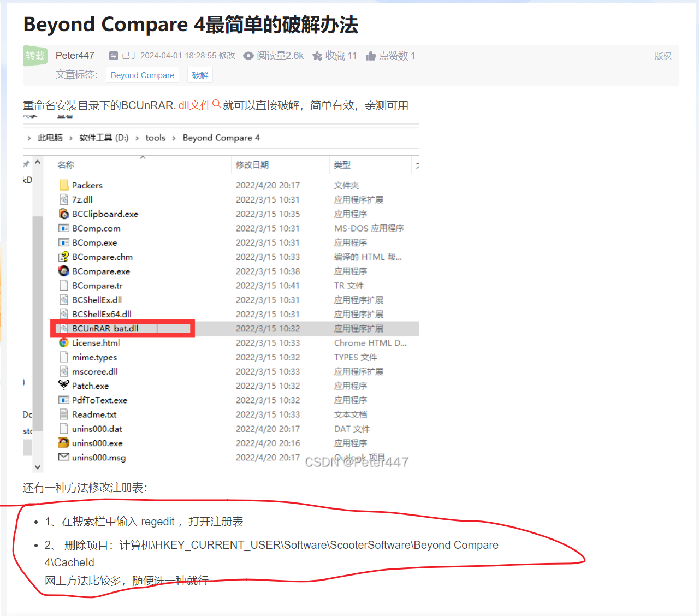Click the magnifier icon after dll文件 text
This screenshot has height=616, width=699.
(x=216, y=103)
